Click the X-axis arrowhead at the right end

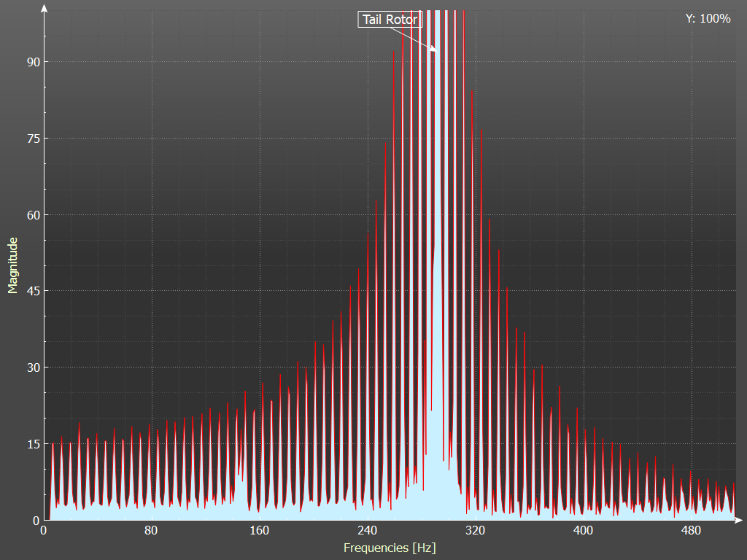pyautogui.click(x=738, y=520)
